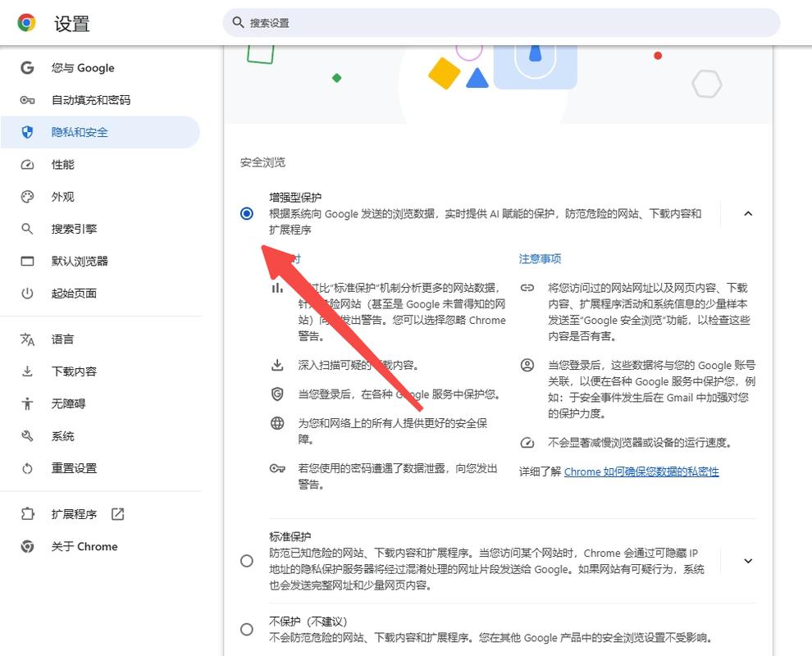Focus the 搜索设置 search field

(501, 22)
